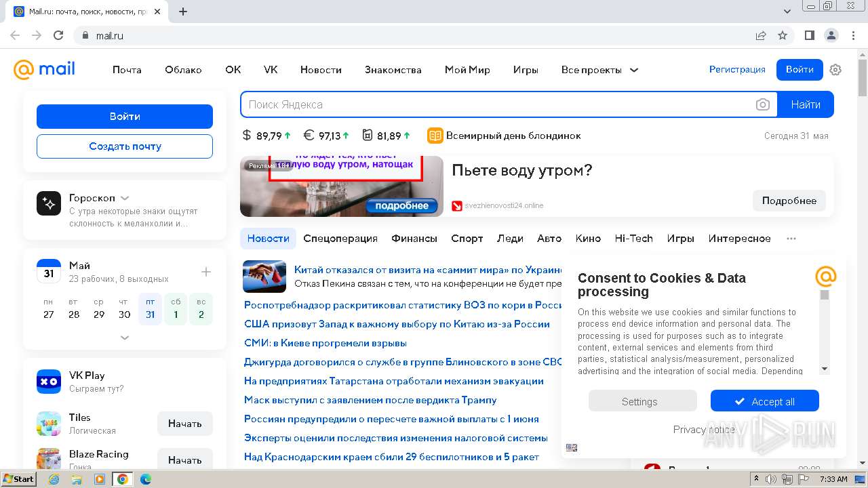
Task: Open the World Blonde Day icon link
Action: pyautogui.click(x=435, y=136)
